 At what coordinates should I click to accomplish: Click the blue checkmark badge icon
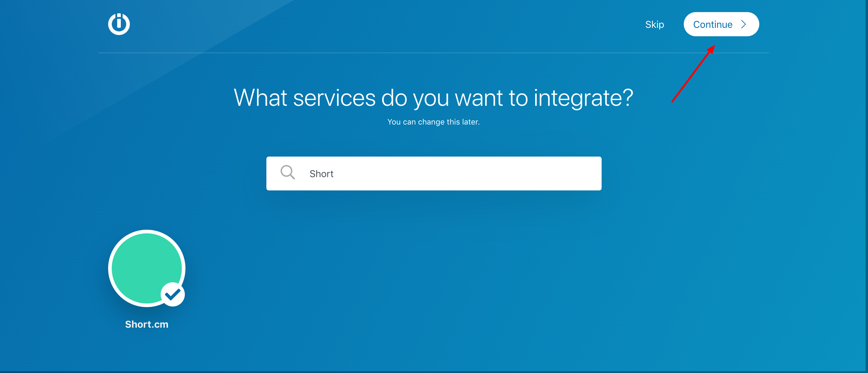pos(173,294)
